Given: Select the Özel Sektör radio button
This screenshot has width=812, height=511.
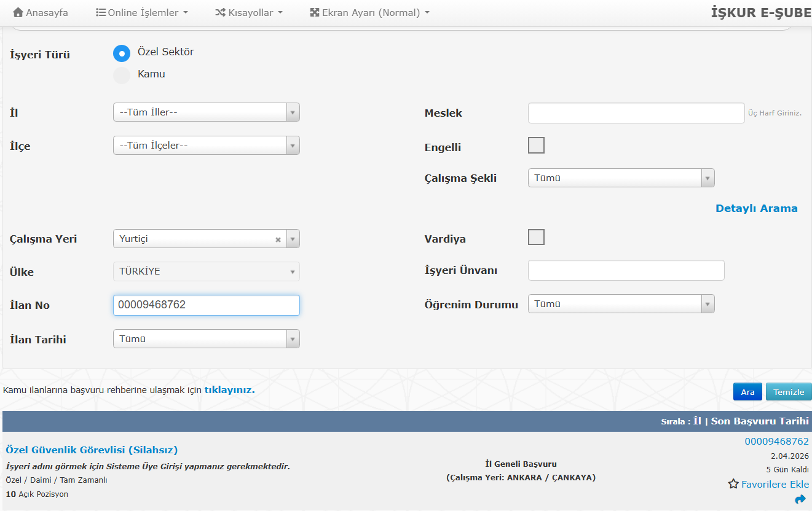Looking at the screenshot, I should point(122,53).
